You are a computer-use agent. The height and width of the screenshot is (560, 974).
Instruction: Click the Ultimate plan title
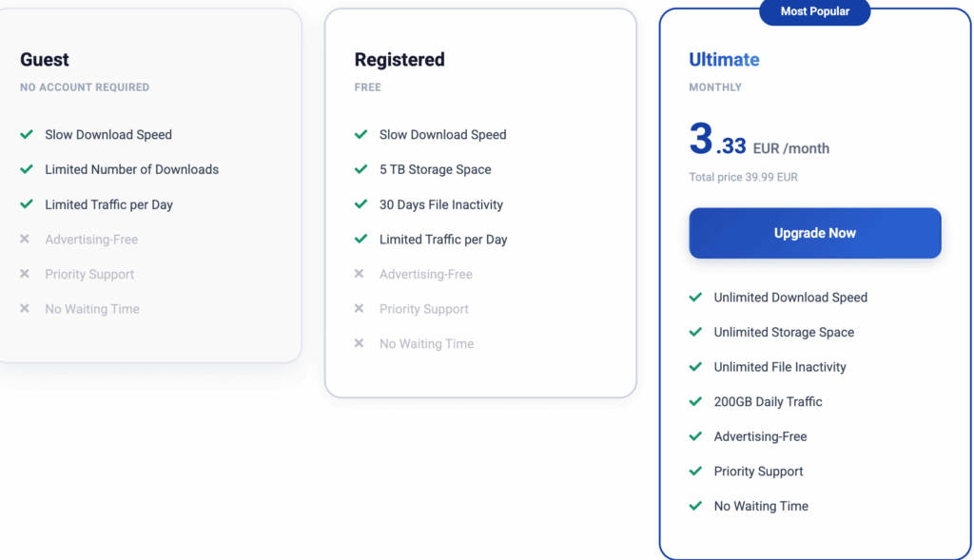(x=724, y=60)
